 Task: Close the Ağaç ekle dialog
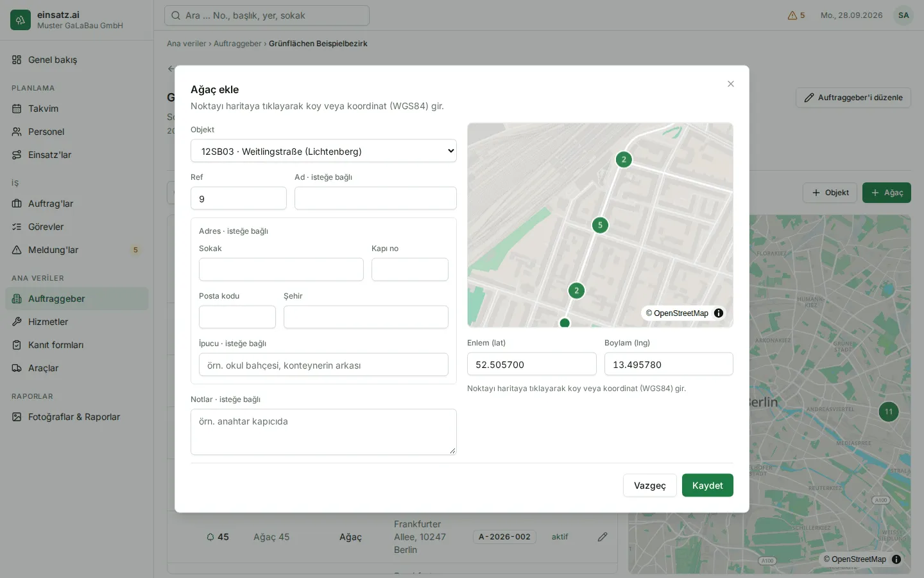tap(730, 84)
